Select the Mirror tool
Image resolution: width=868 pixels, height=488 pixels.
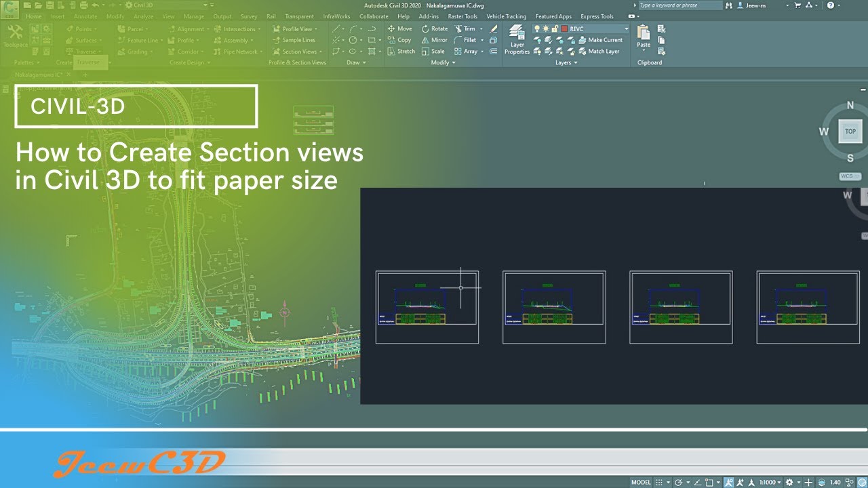tap(435, 40)
